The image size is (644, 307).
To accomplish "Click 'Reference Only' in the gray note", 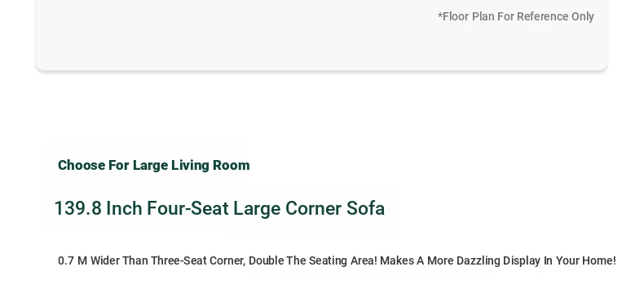I will tap(555, 16).
